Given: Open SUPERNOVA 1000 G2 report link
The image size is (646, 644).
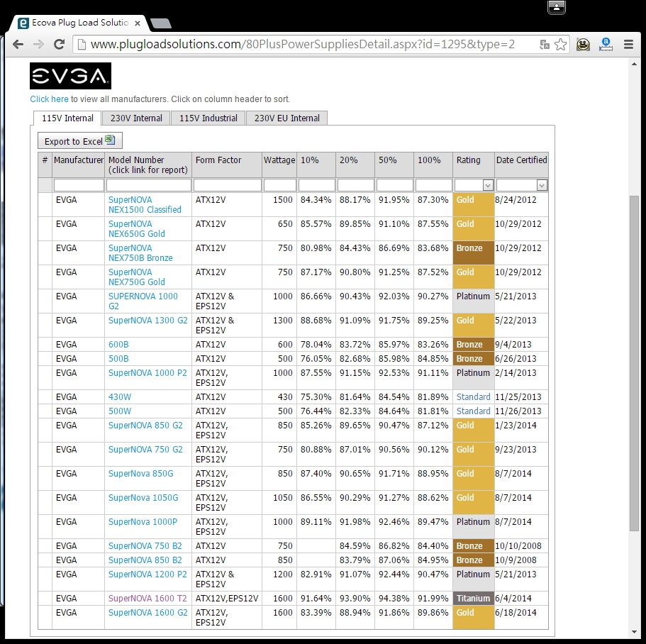Looking at the screenshot, I should tap(143, 301).
